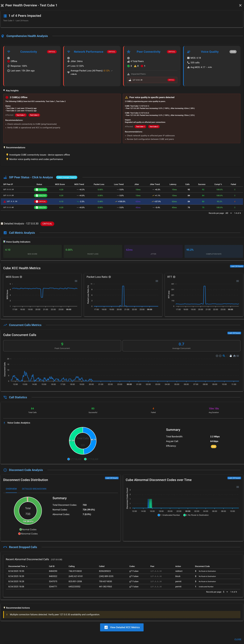Image resolution: width=244 pixels, height=644 pixels.
Task: Open the Connectivity card info icon
Action: [8, 58]
